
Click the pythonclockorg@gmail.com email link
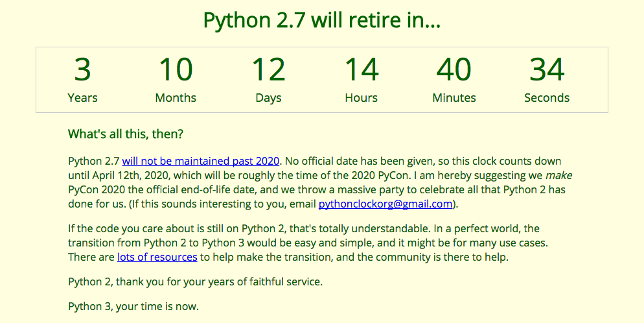[385, 204]
